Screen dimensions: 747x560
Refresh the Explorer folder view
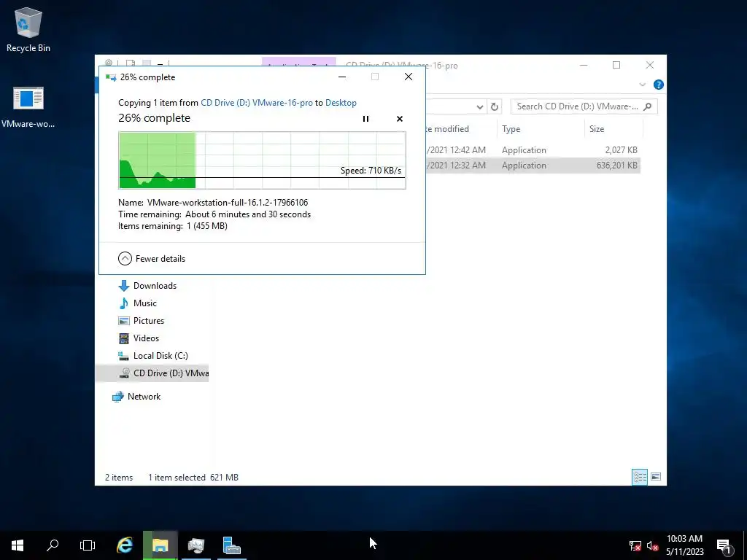tap(495, 106)
